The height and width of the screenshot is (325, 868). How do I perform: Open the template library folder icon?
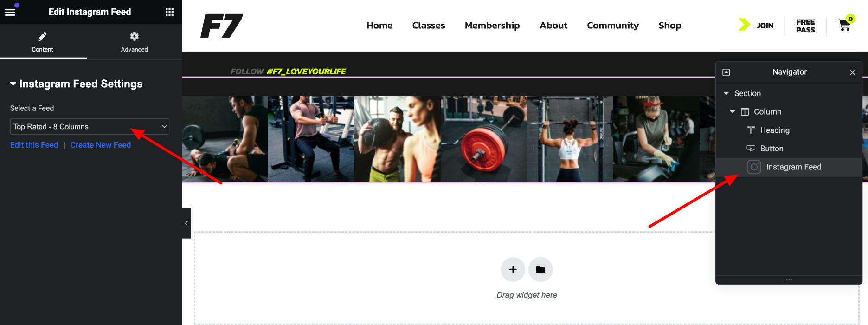540,269
